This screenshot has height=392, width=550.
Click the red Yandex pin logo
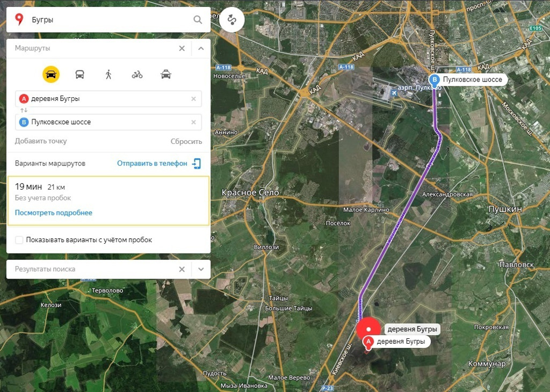coord(19,19)
